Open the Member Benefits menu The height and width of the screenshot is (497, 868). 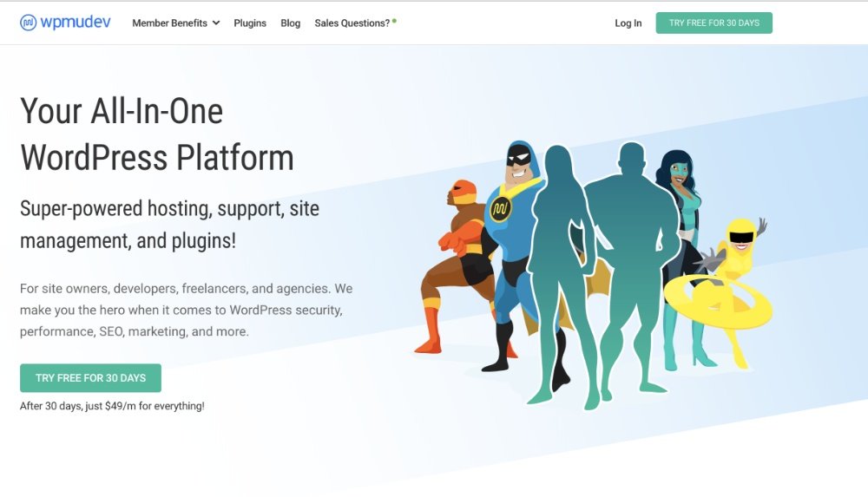(x=169, y=23)
